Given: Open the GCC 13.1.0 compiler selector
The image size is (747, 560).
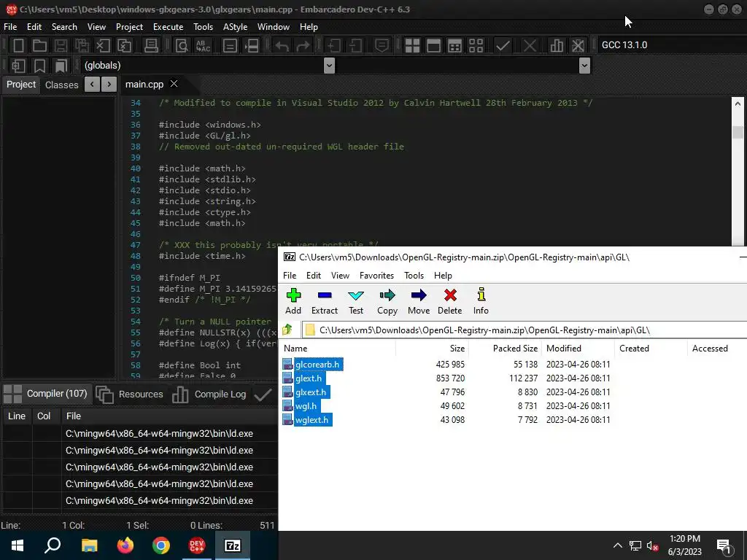Looking at the screenshot, I should tap(672, 45).
